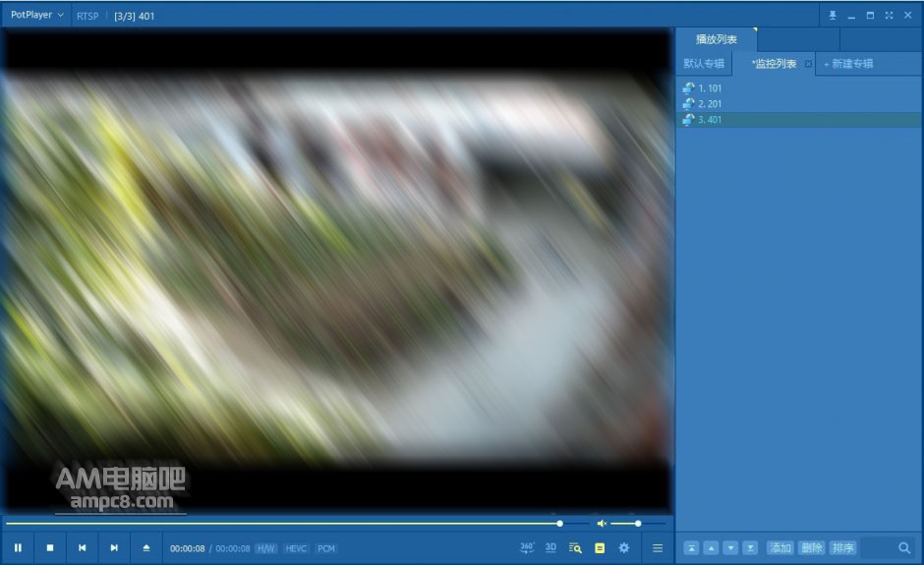Image resolution: width=924 pixels, height=565 pixels.
Task: Move selected playlist item down one
Action: tap(730, 548)
